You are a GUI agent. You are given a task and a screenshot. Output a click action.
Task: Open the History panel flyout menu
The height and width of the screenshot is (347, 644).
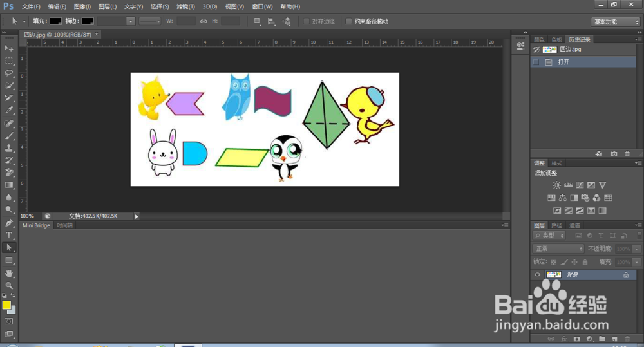click(x=638, y=40)
